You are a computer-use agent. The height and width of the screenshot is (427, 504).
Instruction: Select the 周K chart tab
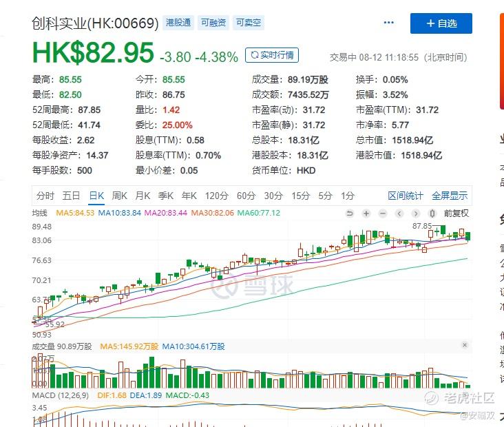(x=119, y=196)
